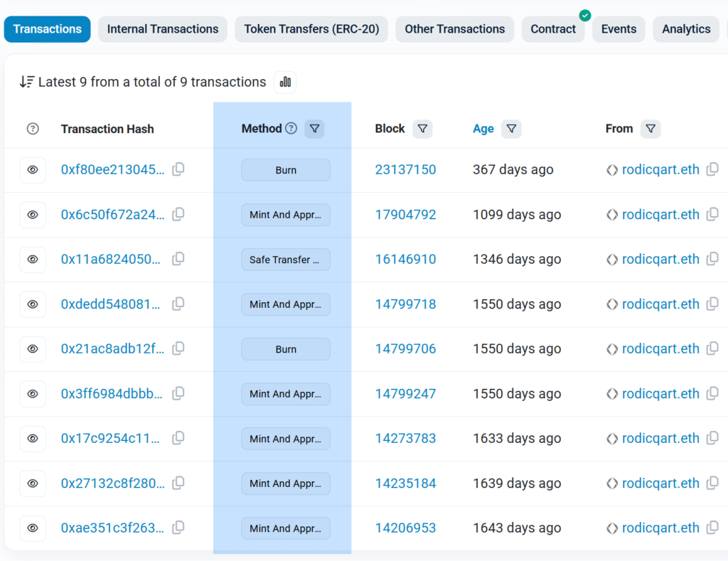Preview transaction 0xdedd548081 with eye button

(33, 304)
